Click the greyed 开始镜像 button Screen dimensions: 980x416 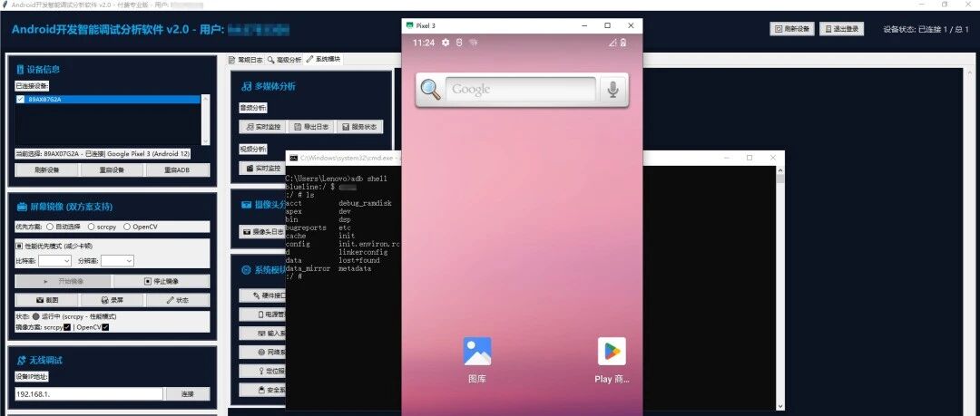[64, 281]
